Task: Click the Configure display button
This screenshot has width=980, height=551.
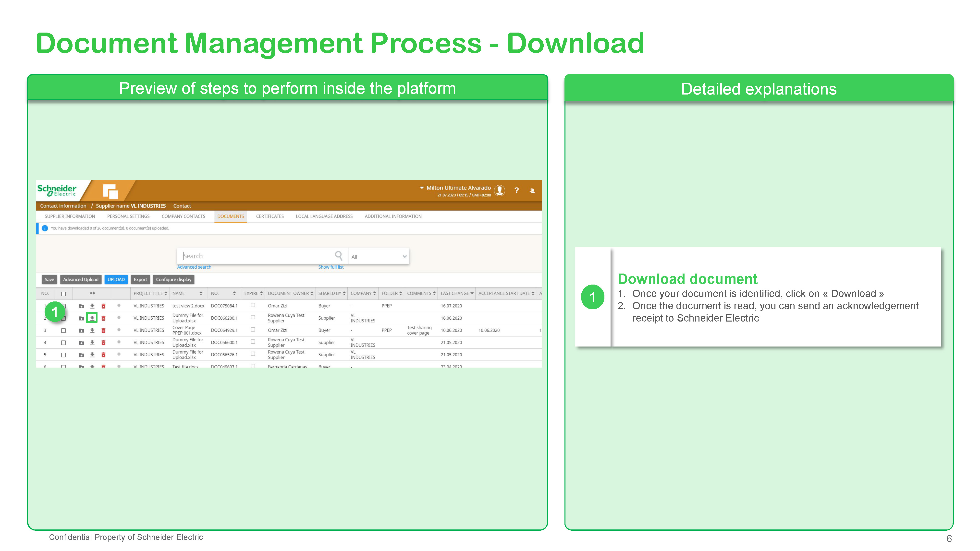Action: (173, 279)
